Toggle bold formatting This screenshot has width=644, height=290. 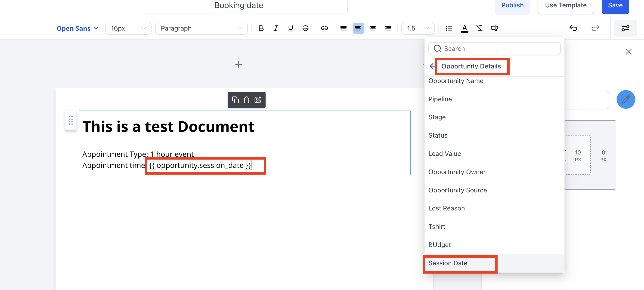pyautogui.click(x=261, y=28)
